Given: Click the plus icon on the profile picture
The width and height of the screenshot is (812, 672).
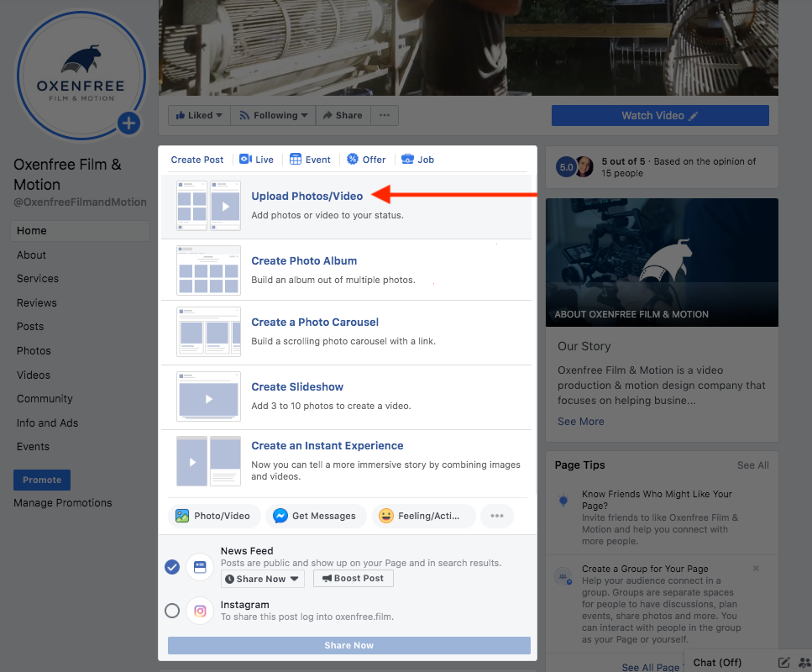Looking at the screenshot, I should 129,123.
